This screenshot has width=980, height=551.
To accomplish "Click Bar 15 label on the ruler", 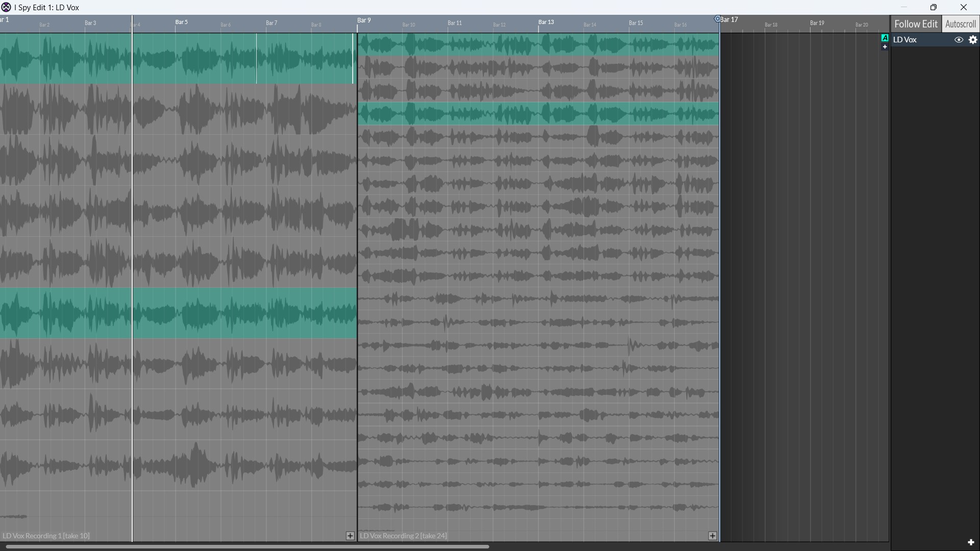I will click(x=636, y=23).
